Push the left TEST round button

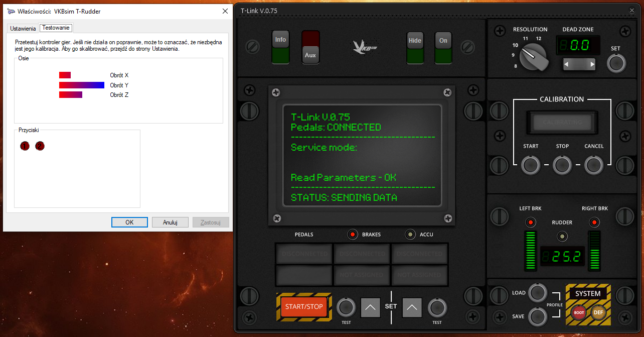pyautogui.click(x=346, y=307)
